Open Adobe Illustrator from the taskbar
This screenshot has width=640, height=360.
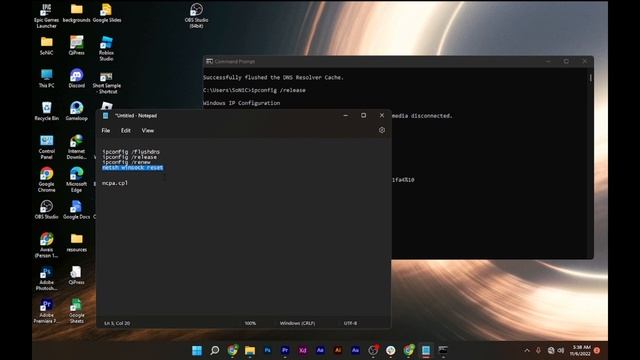point(338,350)
